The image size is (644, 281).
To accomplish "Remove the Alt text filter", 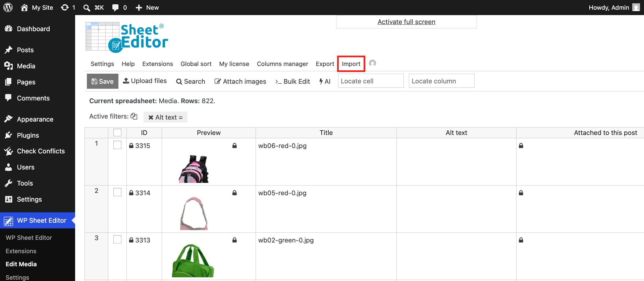I will point(151,117).
